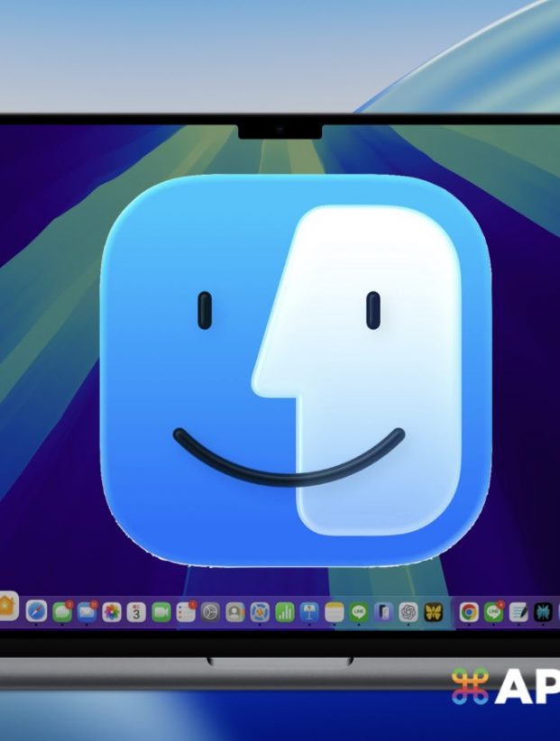This screenshot has height=741, width=560.
Task: Open the LINE icon beside Notes
Action: (359, 612)
